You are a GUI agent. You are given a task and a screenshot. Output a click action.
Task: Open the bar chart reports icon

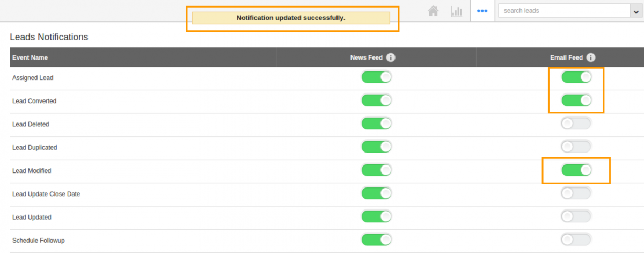click(x=457, y=11)
